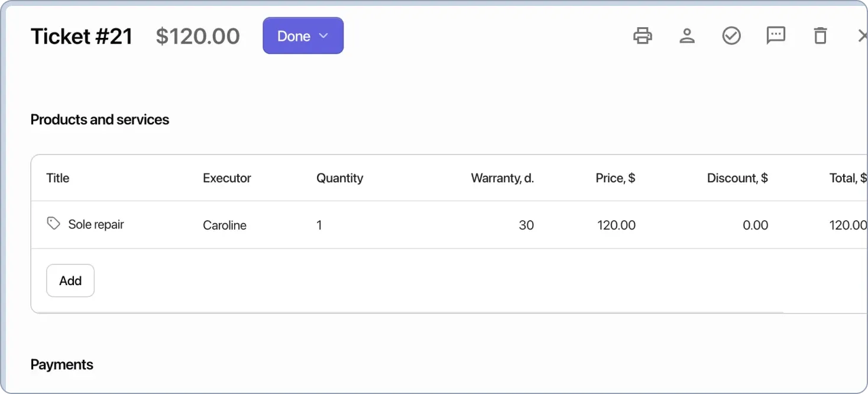The image size is (868, 394).
Task: Click the checkmark circle icon
Action: point(731,35)
